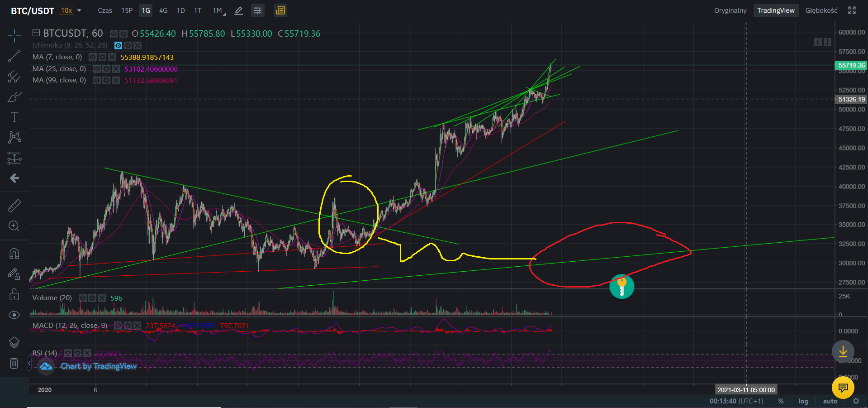The height and width of the screenshot is (408, 868).
Task: Open the indicator settings sliders icon
Action: coord(258,10)
